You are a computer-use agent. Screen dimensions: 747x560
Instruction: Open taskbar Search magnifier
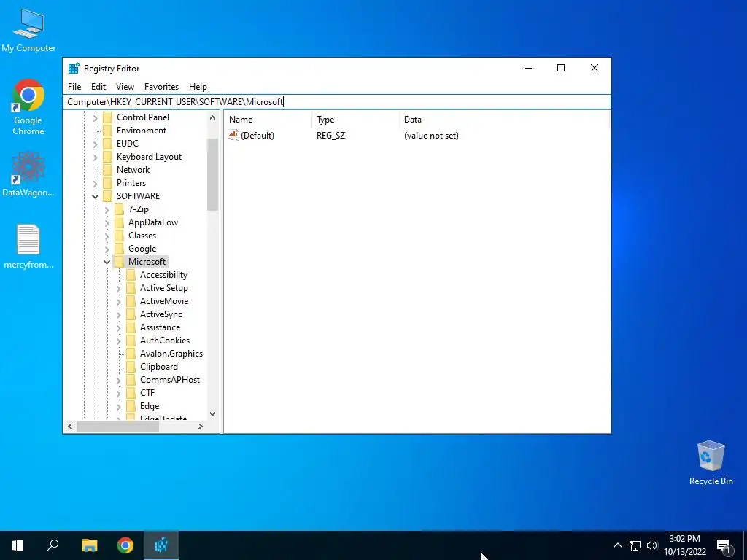(x=53, y=545)
